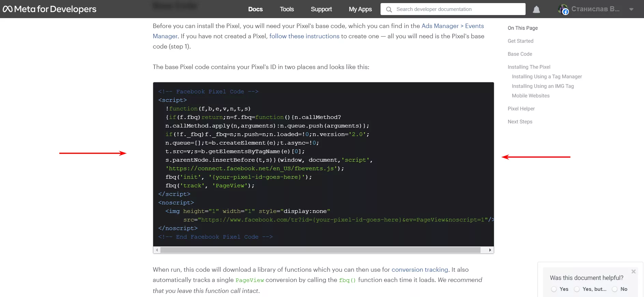This screenshot has width=644, height=297.
Task: Go to Mobile Websites section
Action: click(x=531, y=96)
